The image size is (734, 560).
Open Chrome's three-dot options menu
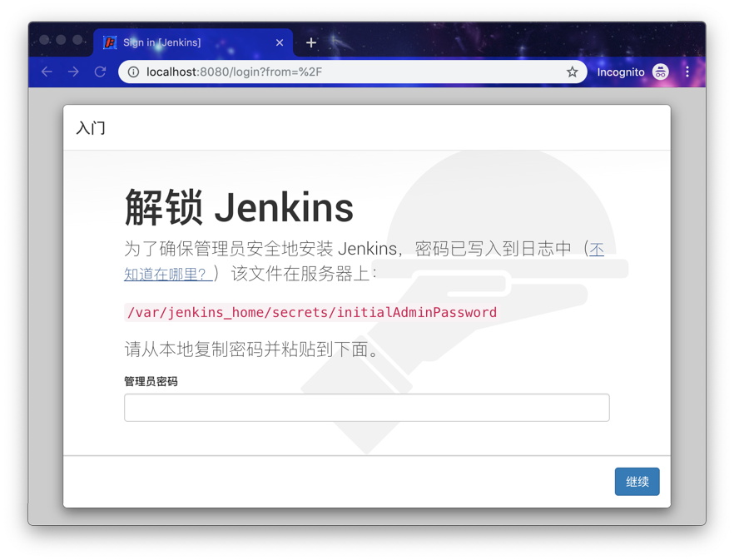[x=687, y=72]
